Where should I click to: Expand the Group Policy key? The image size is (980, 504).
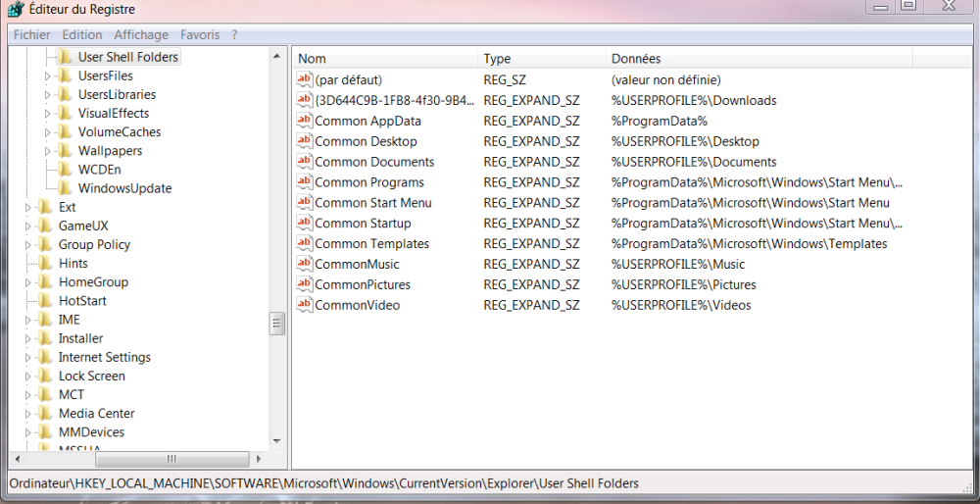pyautogui.click(x=28, y=245)
